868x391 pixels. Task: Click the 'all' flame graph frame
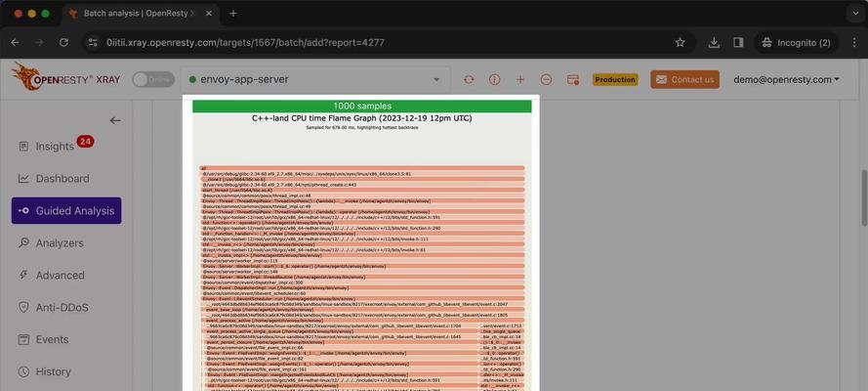coord(362,168)
